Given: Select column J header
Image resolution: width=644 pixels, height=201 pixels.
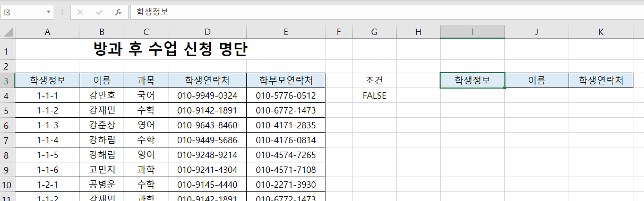Looking at the screenshot, I should 537,32.
